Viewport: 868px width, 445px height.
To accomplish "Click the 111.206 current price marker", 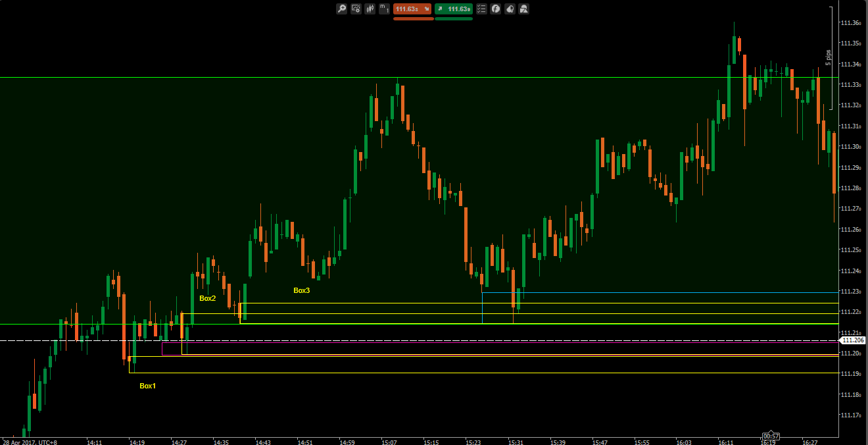I will click(x=853, y=340).
